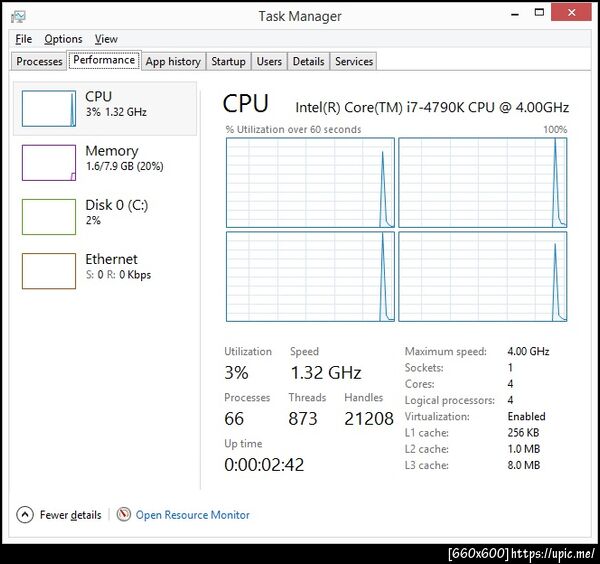Switch to the Processes tab

tap(39, 61)
